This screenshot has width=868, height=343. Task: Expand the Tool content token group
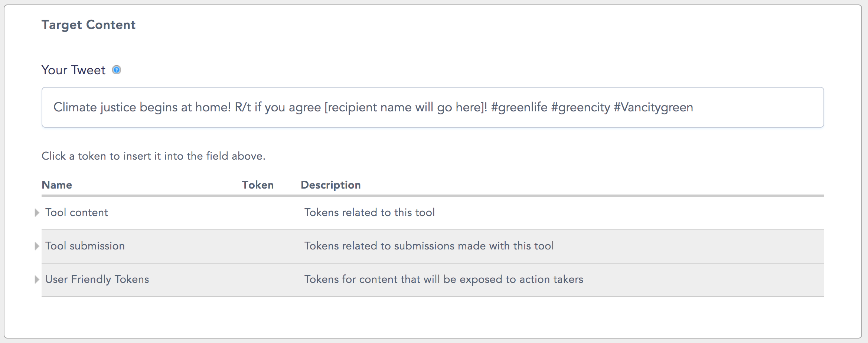[37, 213]
